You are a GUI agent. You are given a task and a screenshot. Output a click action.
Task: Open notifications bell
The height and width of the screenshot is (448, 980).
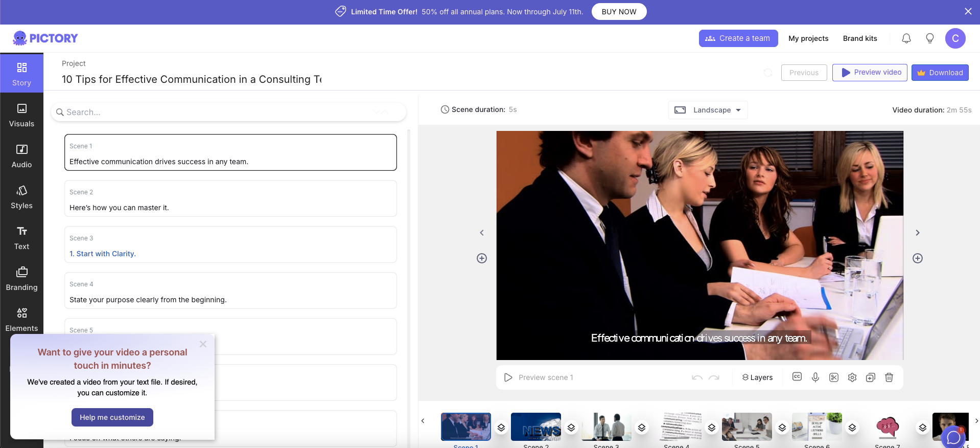click(x=906, y=38)
